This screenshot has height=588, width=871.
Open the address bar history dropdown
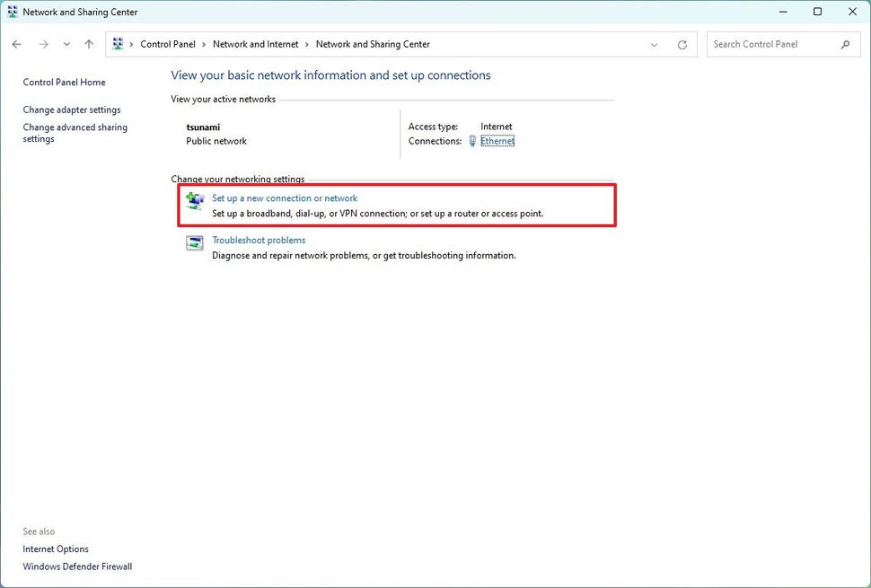[654, 43]
